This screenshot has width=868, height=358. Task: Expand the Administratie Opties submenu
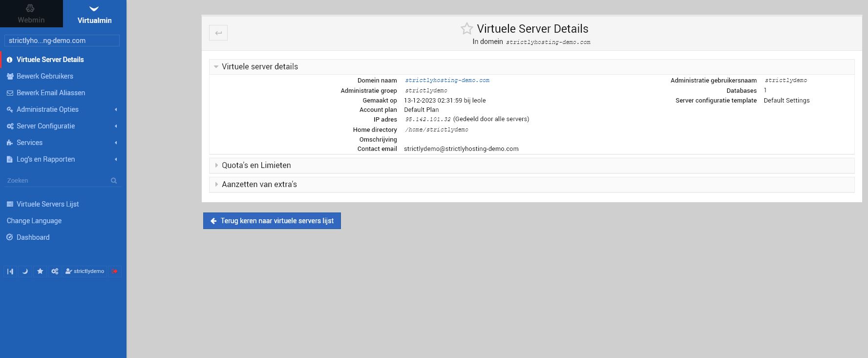point(63,109)
